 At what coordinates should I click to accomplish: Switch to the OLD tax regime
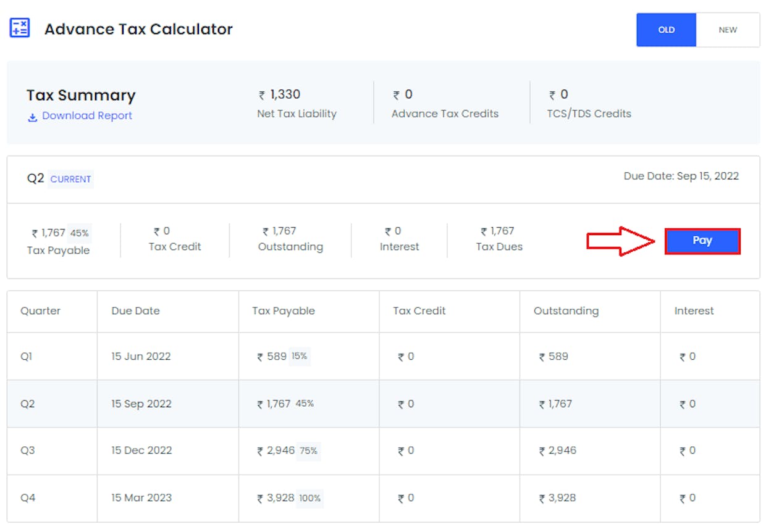[667, 30]
